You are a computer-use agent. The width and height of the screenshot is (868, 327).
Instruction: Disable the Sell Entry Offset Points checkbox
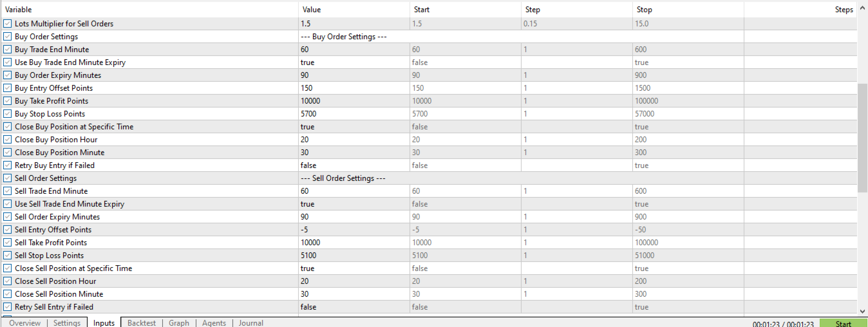pos(8,230)
